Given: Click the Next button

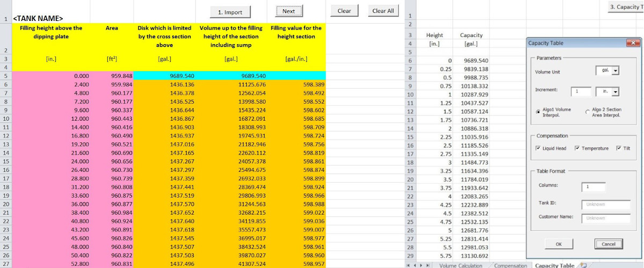Looking at the screenshot, I should point(289,11).
